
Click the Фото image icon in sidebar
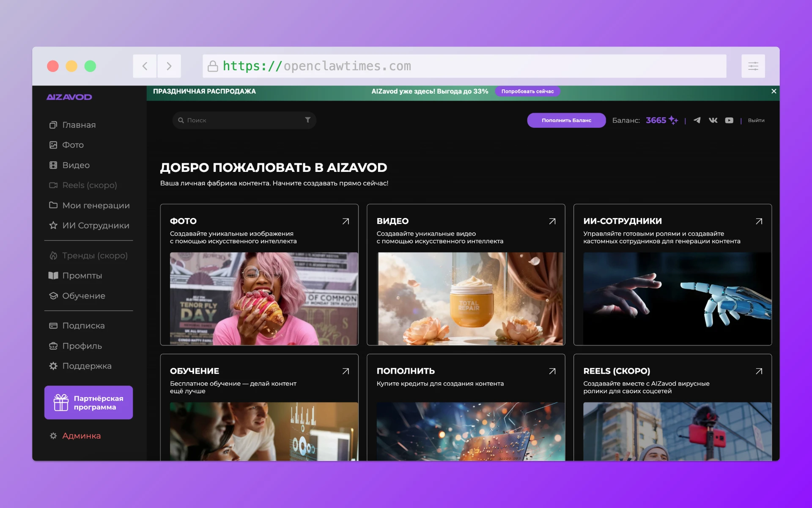point(53,145)
